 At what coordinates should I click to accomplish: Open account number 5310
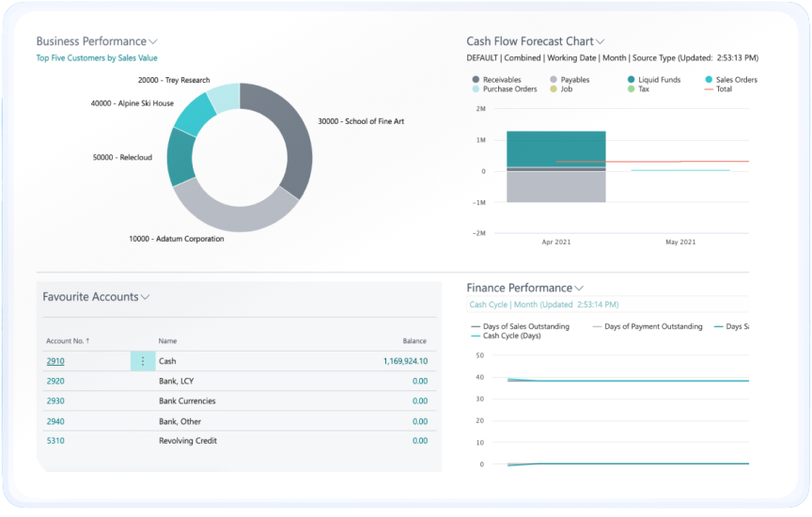coord(55,441)
